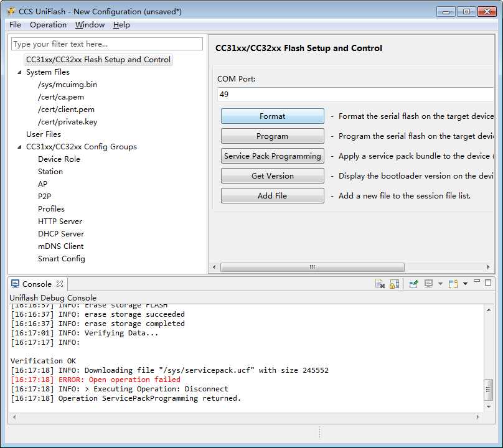Select the mDNS Client config group
This screenshot has height=448, width=503.
tap(60, 246)
